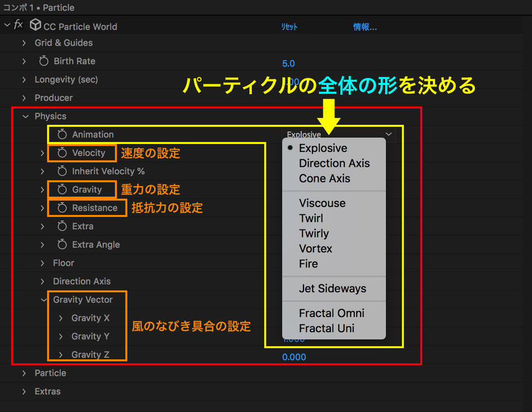Collapse the CC Particle World effect
The height and width of the screenshot is (412, 532).
[7, 25]
